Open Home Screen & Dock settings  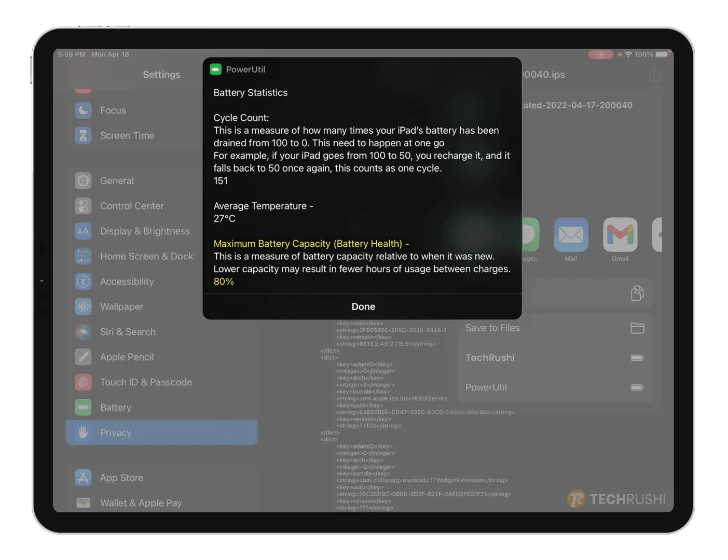pyautogui.click(x=162, y=256)
